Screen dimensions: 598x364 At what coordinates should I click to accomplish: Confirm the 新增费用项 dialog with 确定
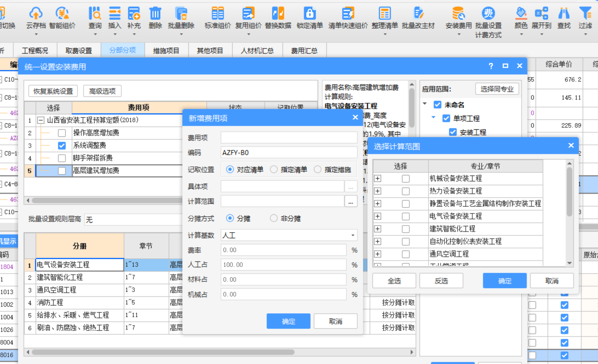[x=288, y=321]
